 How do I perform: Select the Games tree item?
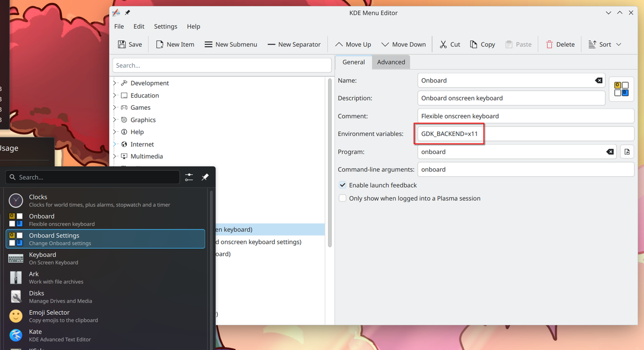[x=140, y=107]
